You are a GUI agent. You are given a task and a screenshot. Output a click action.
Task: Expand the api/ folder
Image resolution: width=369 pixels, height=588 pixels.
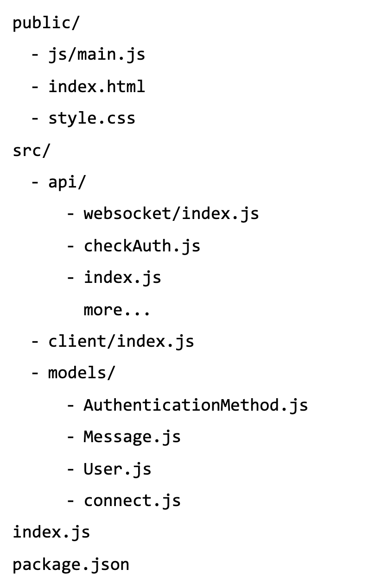67,182
